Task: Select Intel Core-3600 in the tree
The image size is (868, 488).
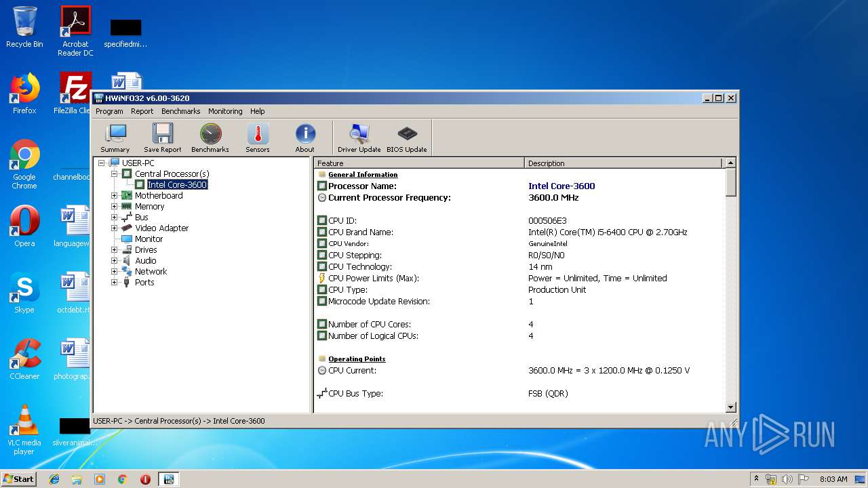Action: click(177, 184)
